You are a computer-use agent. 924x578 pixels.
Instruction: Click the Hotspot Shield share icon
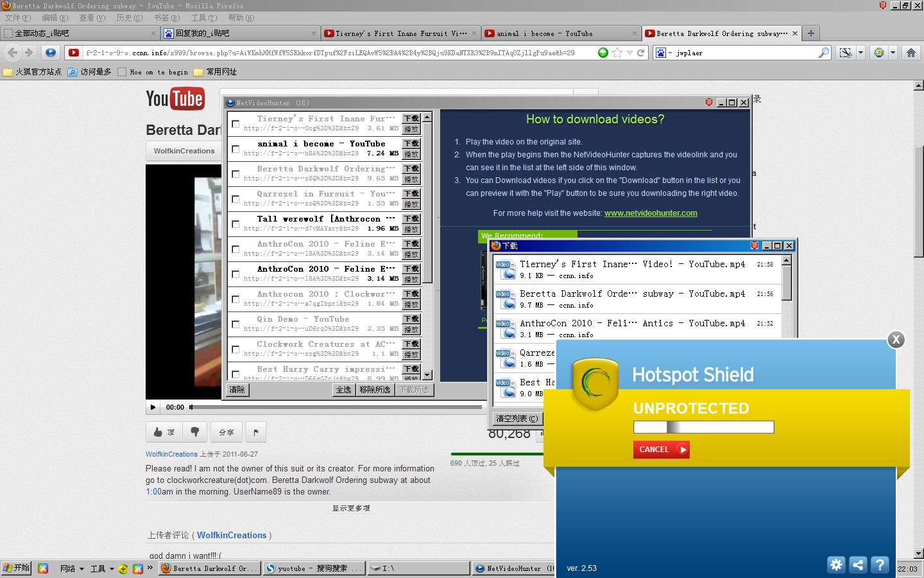[858, 565]
